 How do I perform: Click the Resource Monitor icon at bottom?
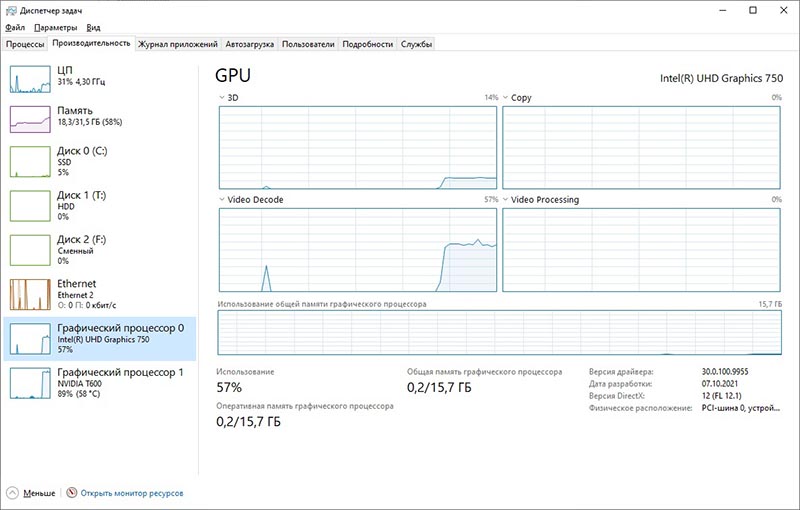[x=71, y=493]
